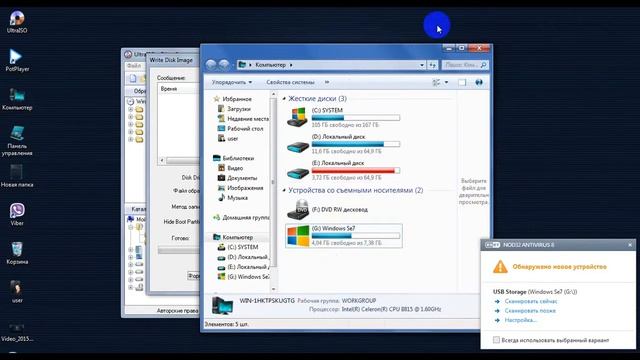Click Свойства системы in toolbar
This screenshot has width=640, height=360.
pyautogui.click(x=290, y=82)
